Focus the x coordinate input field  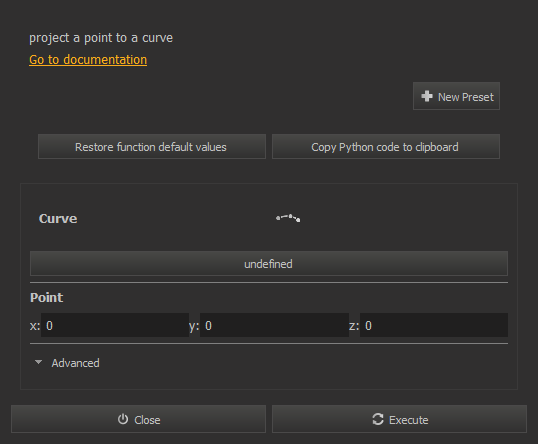[115, 325]
